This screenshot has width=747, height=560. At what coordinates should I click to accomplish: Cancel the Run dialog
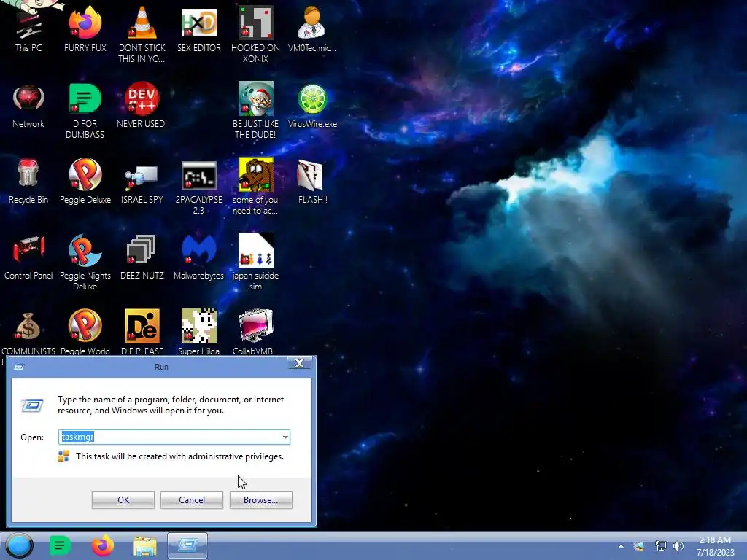(192, 500)
